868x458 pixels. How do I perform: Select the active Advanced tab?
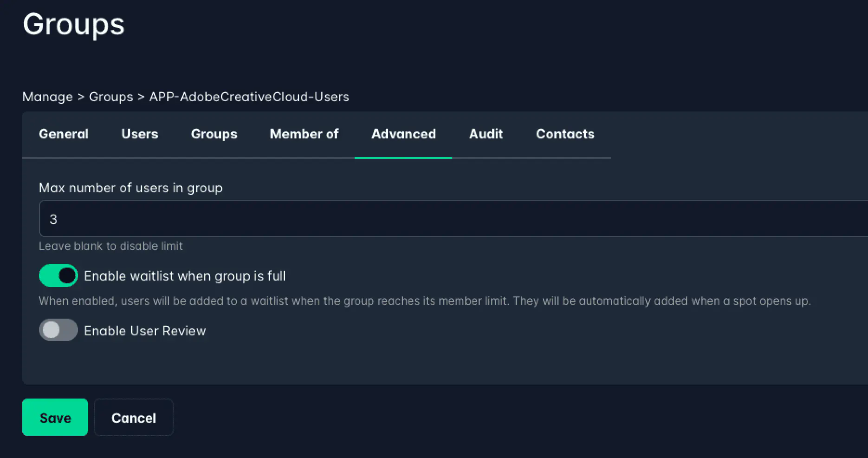click(403, 134)
